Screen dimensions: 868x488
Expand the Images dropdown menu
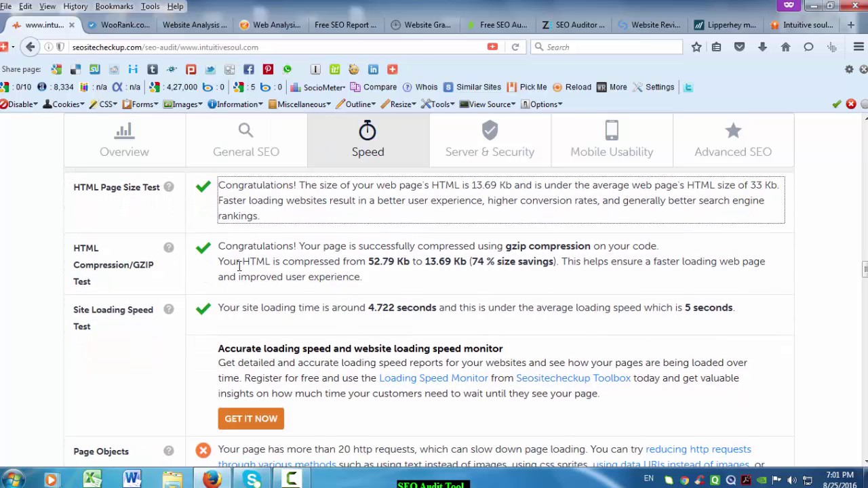click(183, 104)
